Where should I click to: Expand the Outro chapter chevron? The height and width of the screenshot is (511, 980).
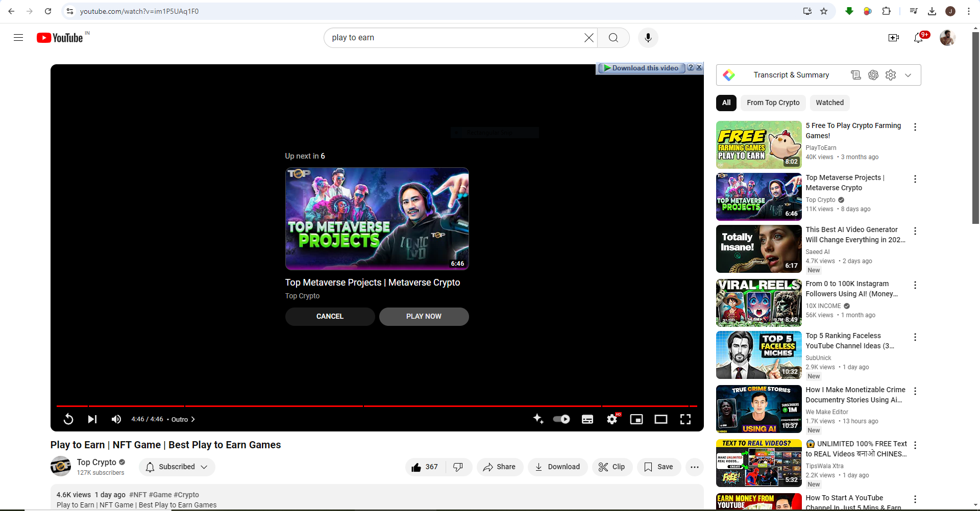click(x=193, y=420)
